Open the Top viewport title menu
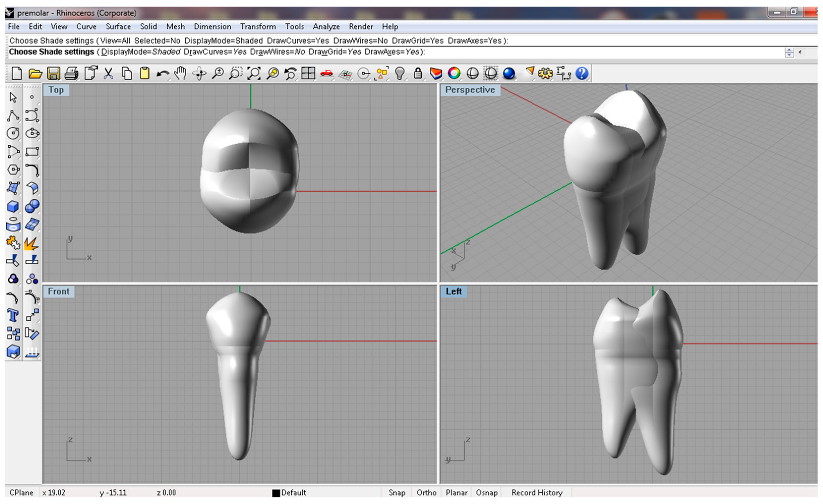 (56, 90)
